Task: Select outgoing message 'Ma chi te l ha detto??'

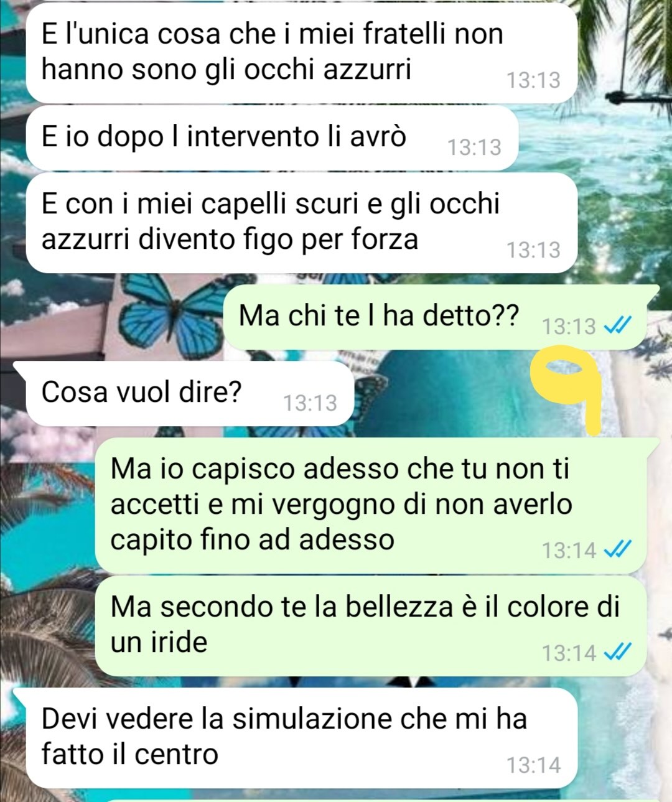Action: click(x=441, y=317)
